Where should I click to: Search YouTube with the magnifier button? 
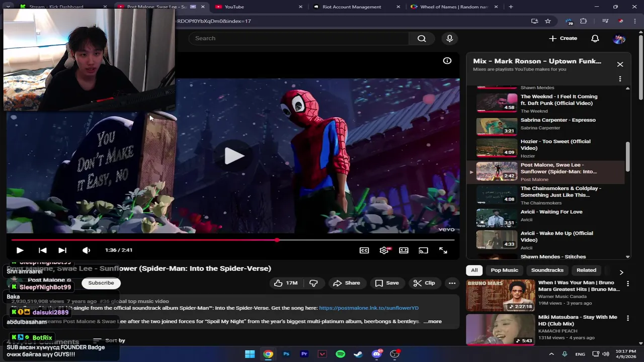(422, 38)
